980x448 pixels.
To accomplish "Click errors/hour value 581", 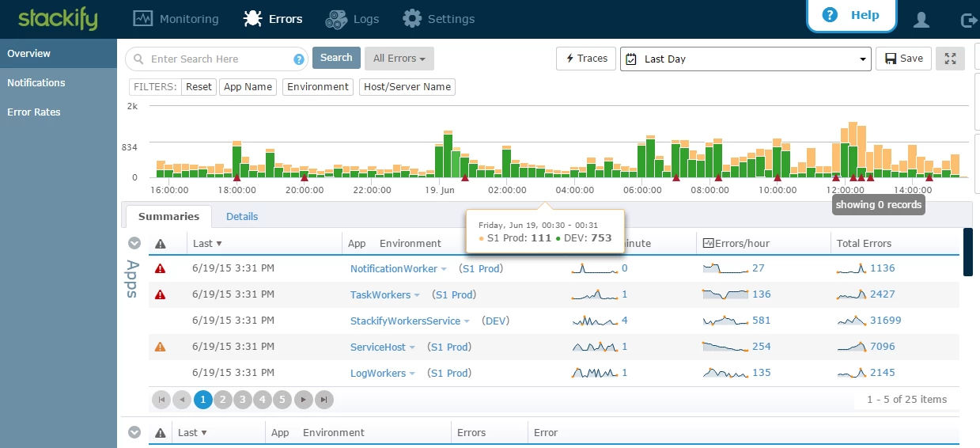I will pos(762,321).
